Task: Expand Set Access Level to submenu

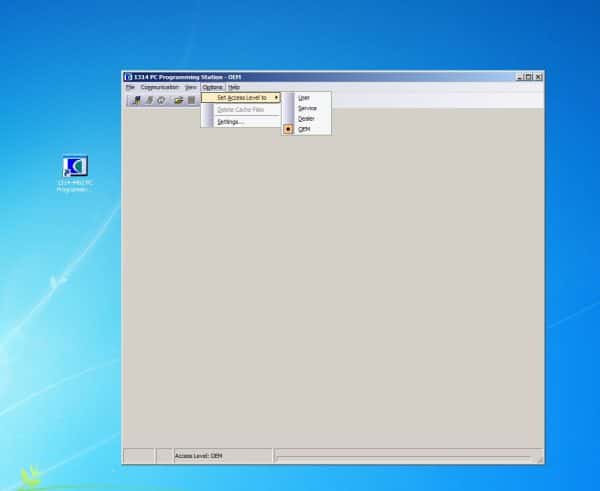Action: [241, 98]
